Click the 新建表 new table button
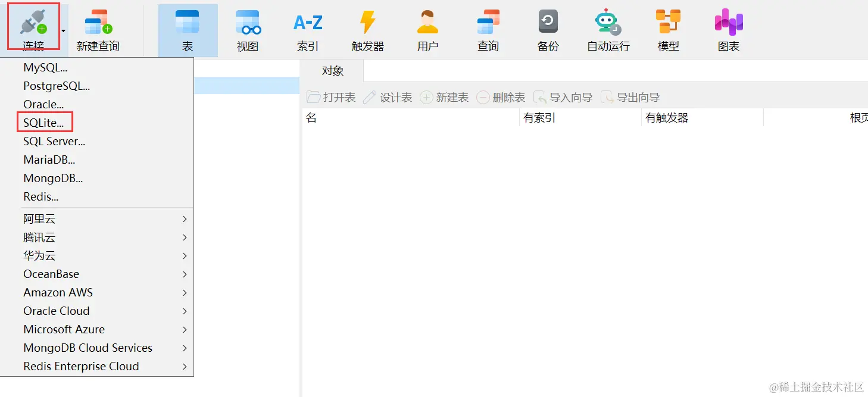868x397 pixels. [x=444, y=98]
